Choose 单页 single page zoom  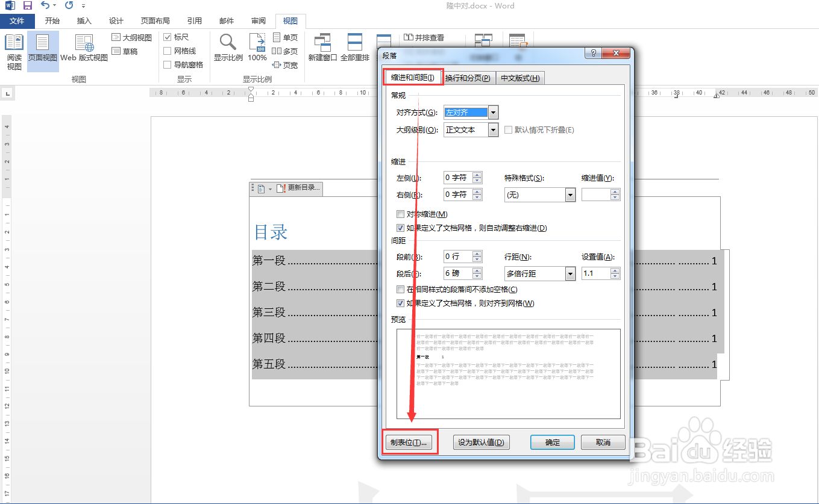pos(285,37)
